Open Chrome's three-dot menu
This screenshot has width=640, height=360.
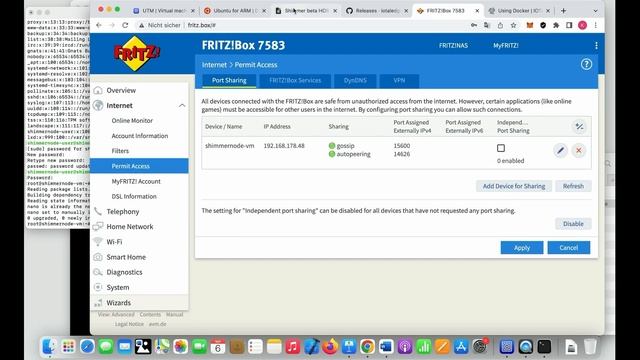tap(596, 25)
